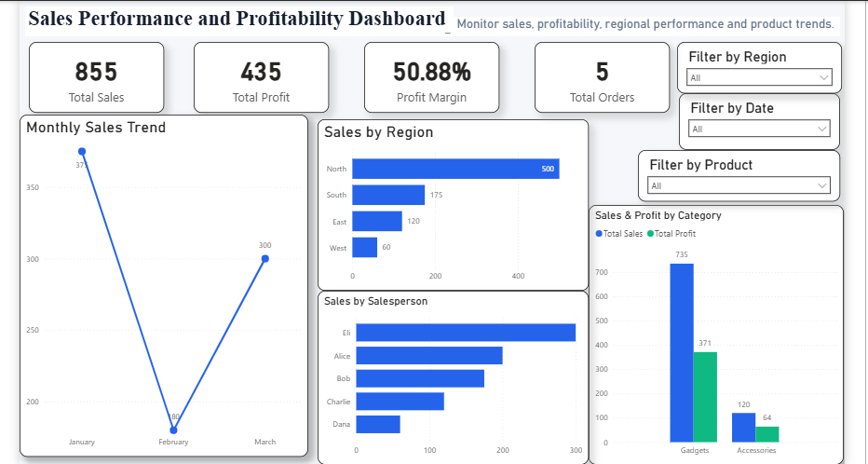
Task: Select the March data point marker
Action: pos(265,259)
